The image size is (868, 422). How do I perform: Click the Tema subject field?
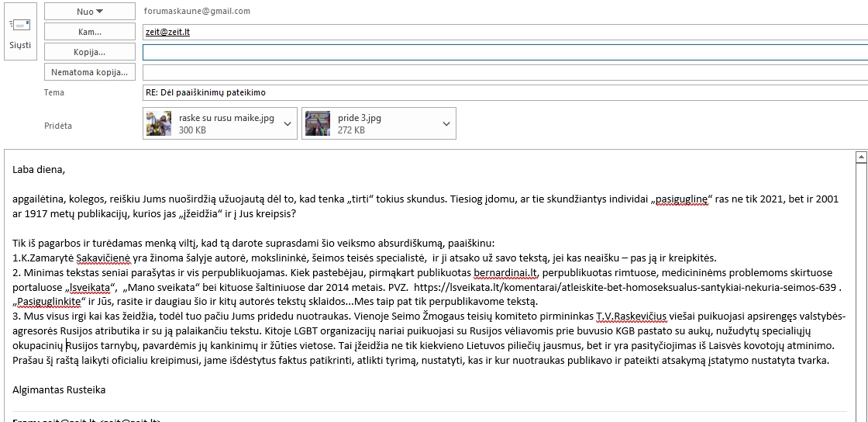point(504,92)
